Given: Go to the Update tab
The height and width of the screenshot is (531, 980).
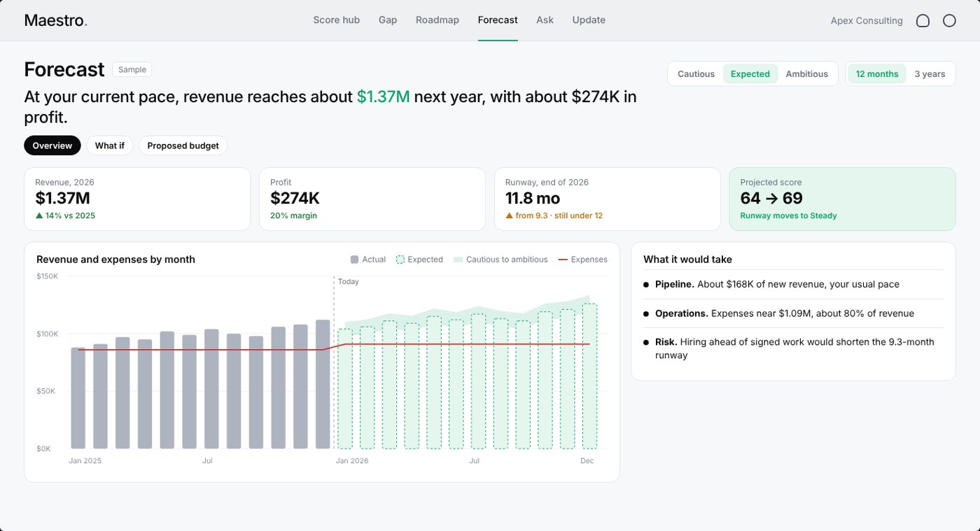Looking at the screenshot, I should pyautogui.click(x=589, y=20).
